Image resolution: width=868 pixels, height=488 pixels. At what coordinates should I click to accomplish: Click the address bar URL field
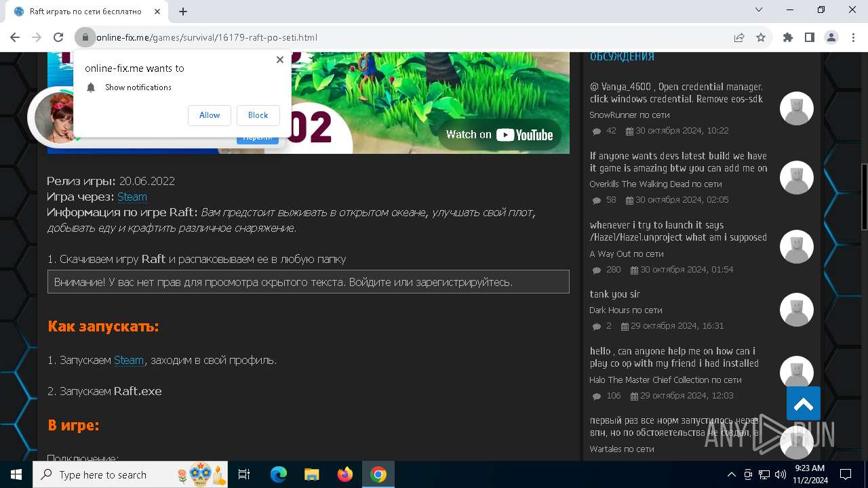click(407, 37)
